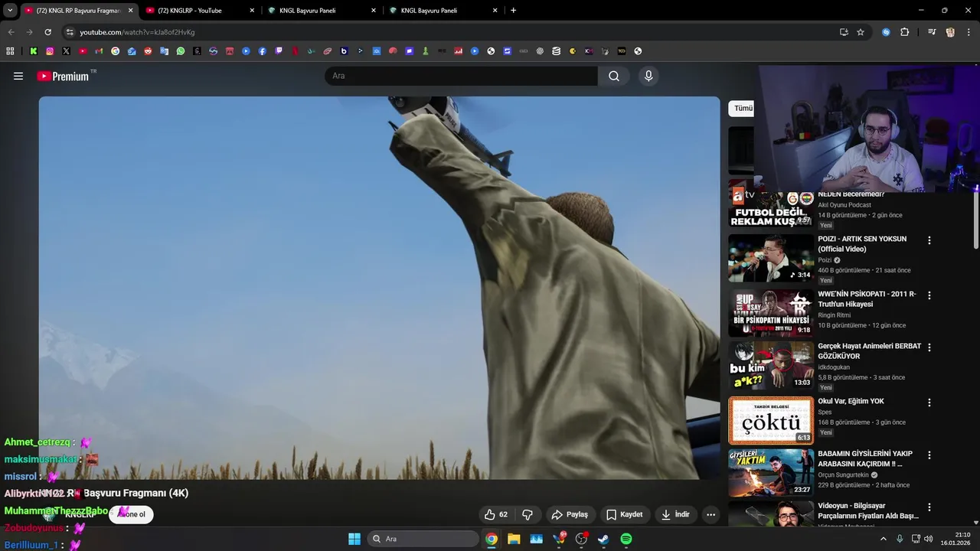Open Chrome three-dot menu
The width and height of the screenshot is (980, 551).
(x=968, y=32)
